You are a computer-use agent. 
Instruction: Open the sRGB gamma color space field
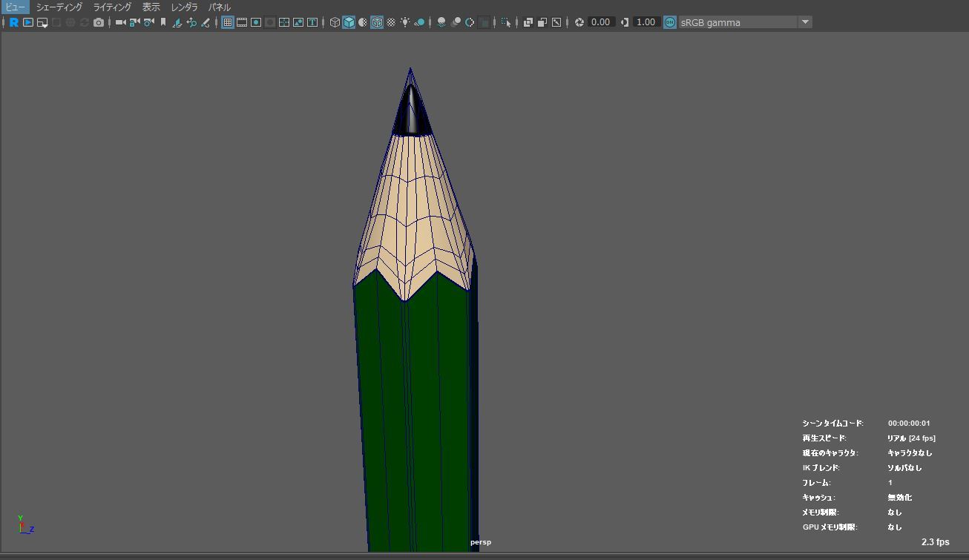click(738, 22)
